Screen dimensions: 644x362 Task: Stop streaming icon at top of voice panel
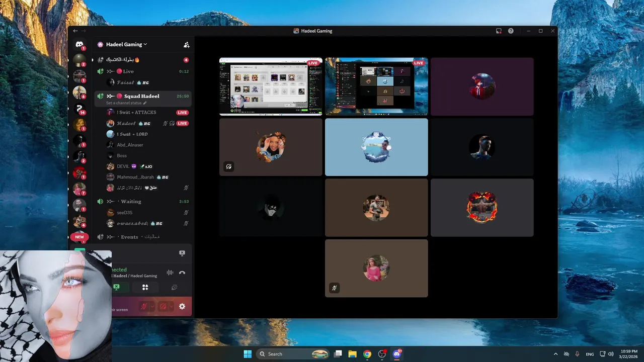point(182,253)
